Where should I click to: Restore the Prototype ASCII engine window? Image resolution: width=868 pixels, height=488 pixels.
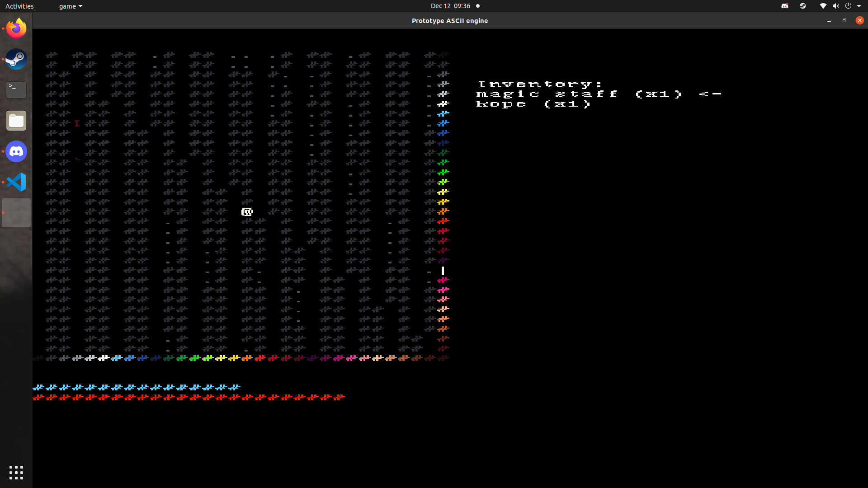point(844,21)
